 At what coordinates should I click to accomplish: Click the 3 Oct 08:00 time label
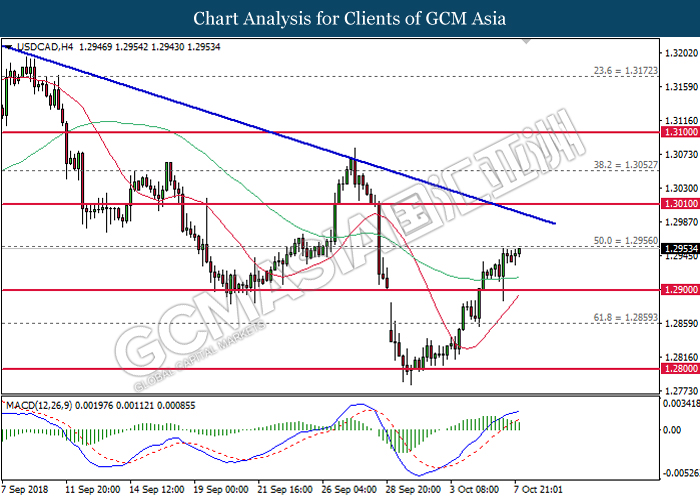coord(475,489)
